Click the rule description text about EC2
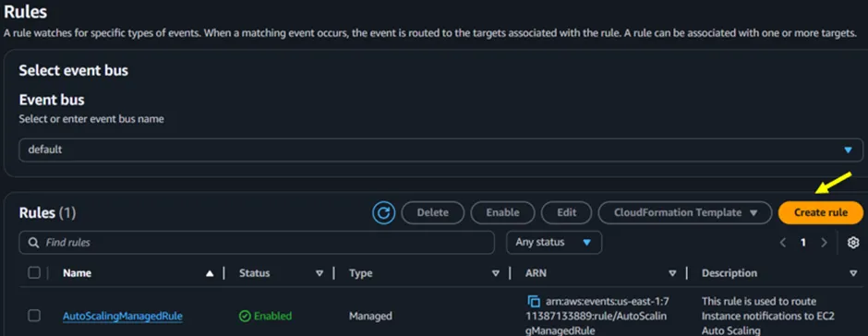 (x=767, y=316)
